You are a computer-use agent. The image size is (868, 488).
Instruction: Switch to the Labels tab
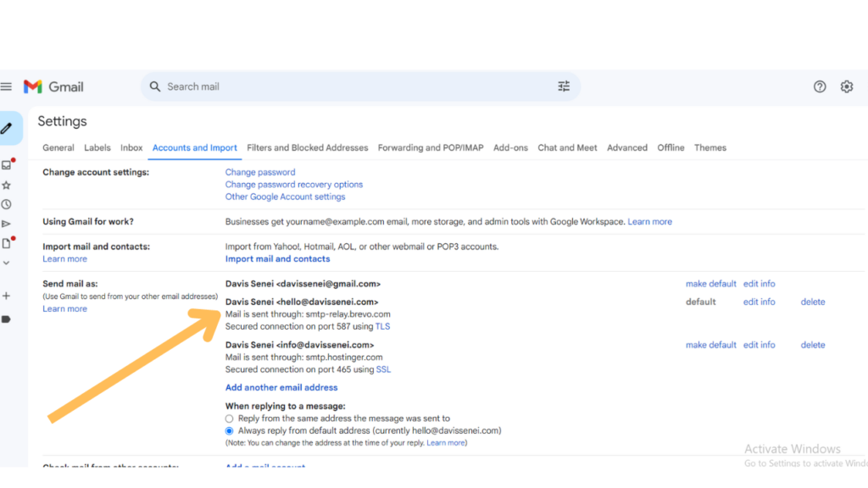pos(97,147)
